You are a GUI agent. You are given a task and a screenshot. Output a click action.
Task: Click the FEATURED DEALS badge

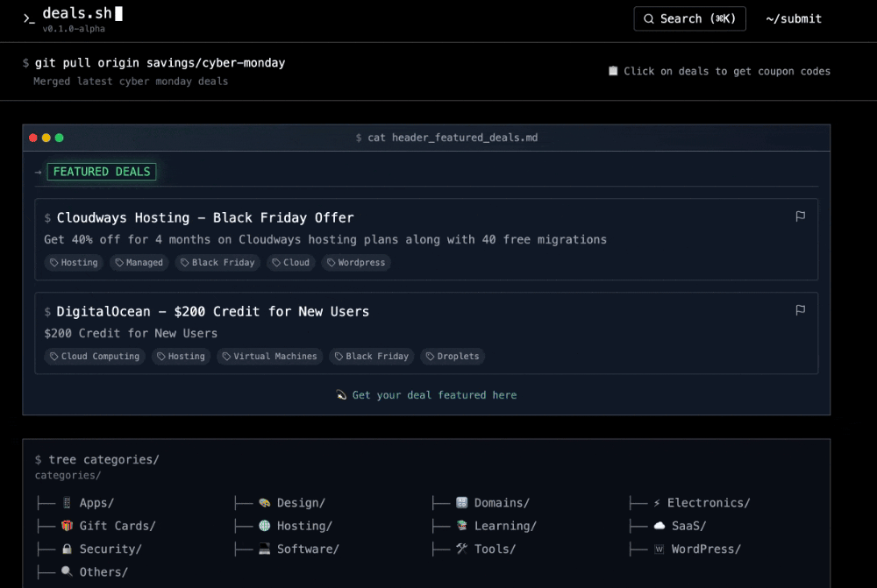101,172
